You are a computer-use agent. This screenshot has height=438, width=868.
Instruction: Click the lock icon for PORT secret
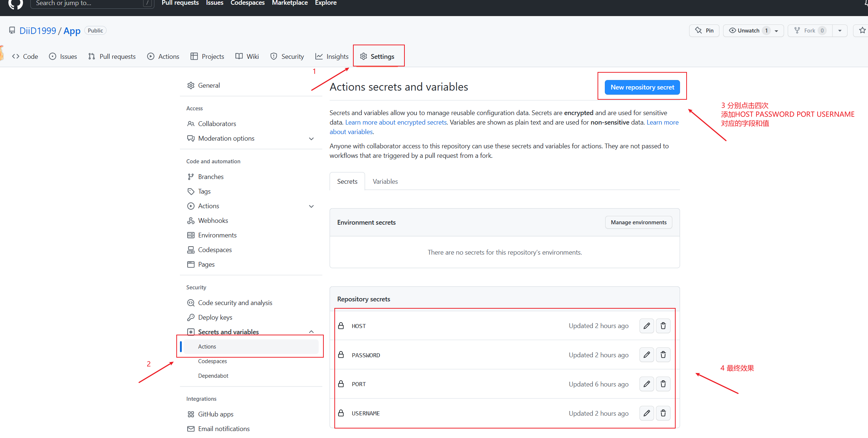341,384
